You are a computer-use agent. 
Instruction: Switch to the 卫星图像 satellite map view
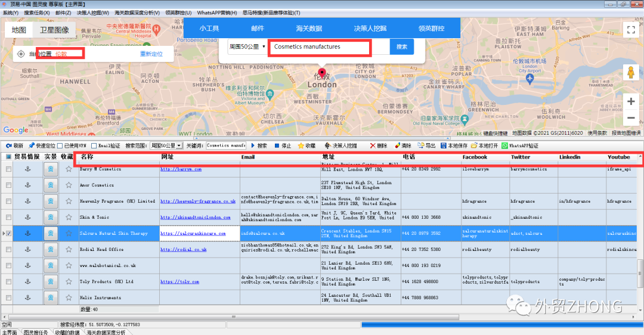coord(54,30)
